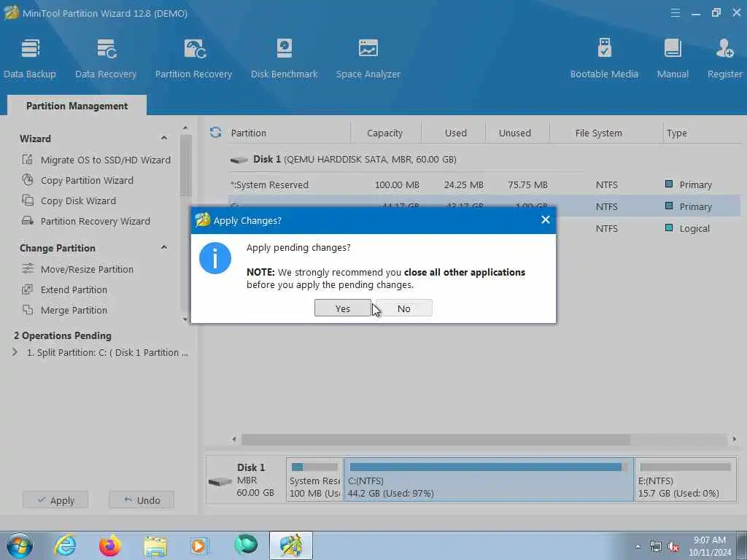Sort by the Used column header
Image resolution: width=747 pixels, height=560 pixels.
click(x=455, y=133)
